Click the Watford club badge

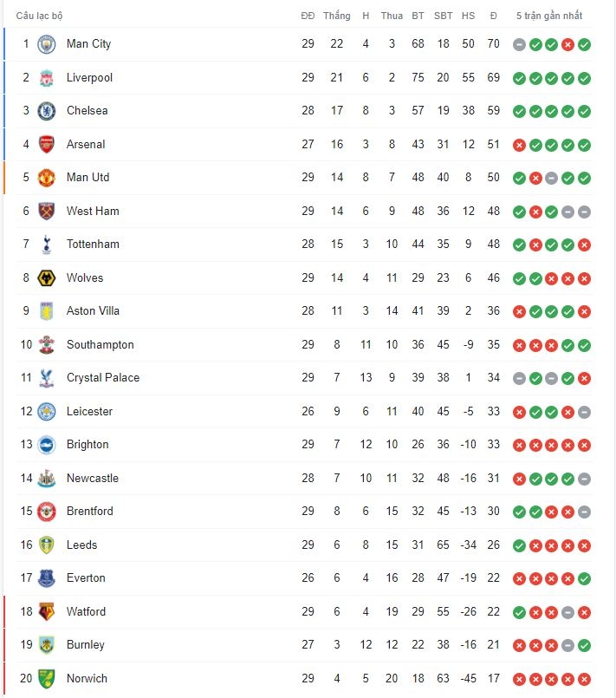46,611
